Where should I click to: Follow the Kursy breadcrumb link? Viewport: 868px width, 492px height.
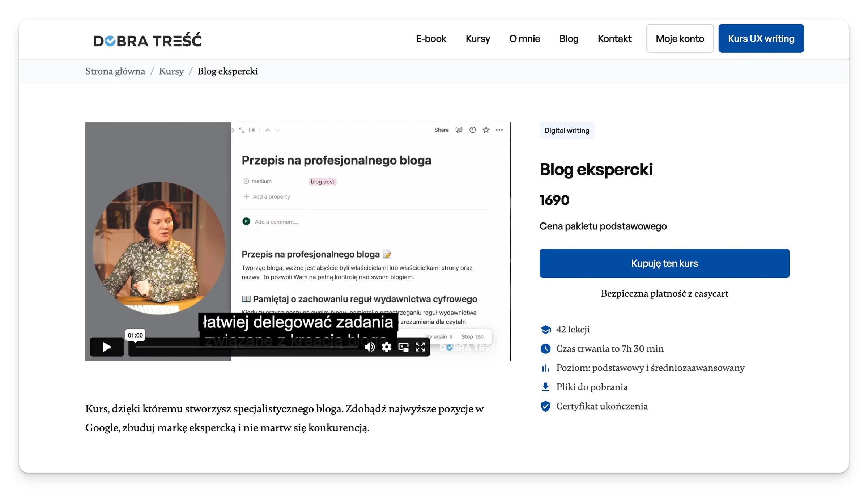[x=171, y=71]
